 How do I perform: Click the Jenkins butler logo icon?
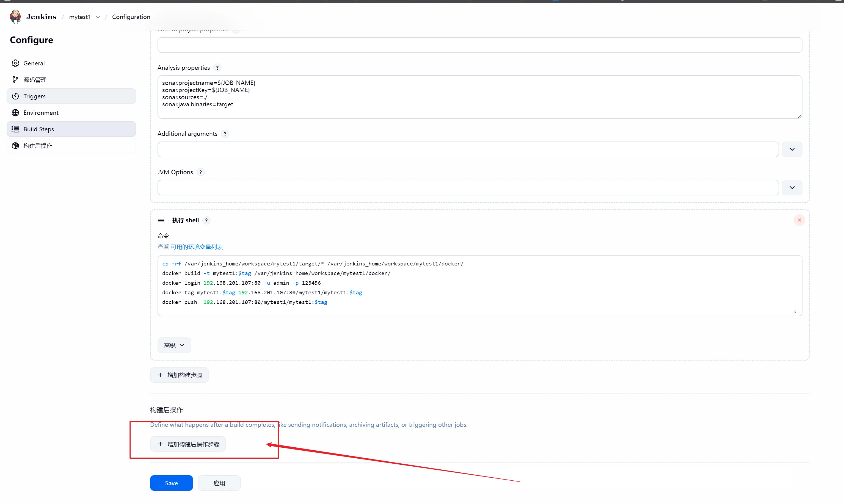coord(15,17)
